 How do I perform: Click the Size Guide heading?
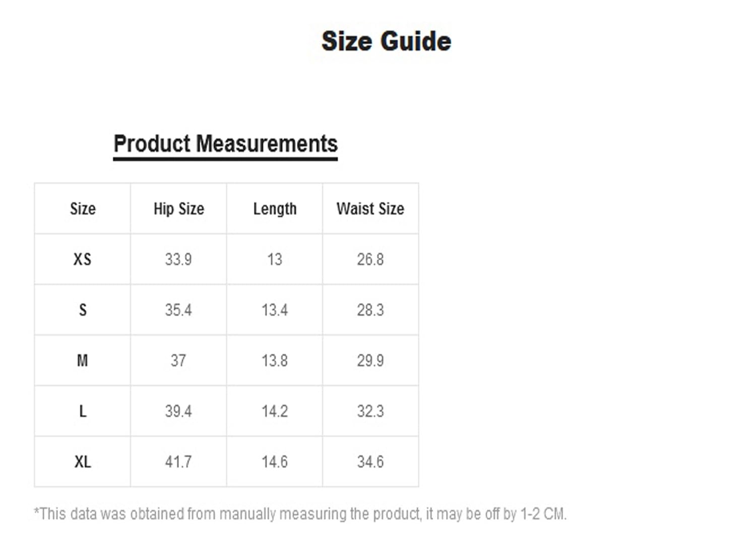386,41
